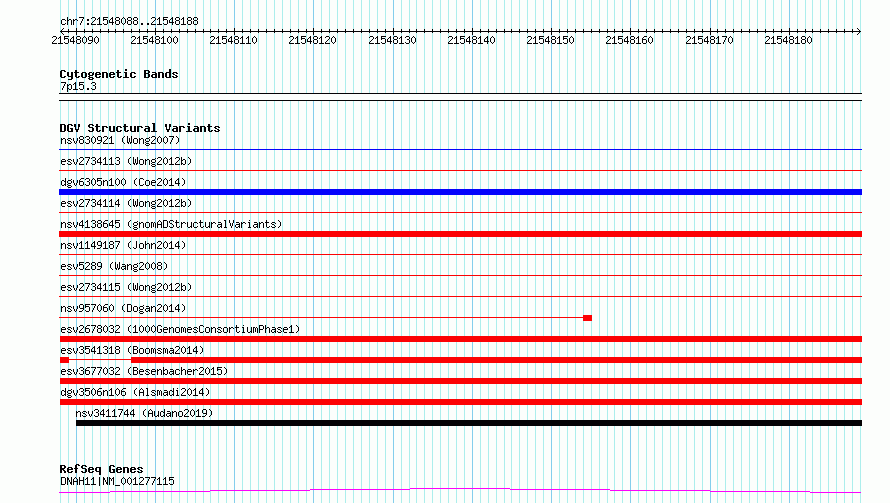Open variant esv2734114 (Wong2012b) label
The height and width of the screenshot is (503, 890).
pos(126,203)
